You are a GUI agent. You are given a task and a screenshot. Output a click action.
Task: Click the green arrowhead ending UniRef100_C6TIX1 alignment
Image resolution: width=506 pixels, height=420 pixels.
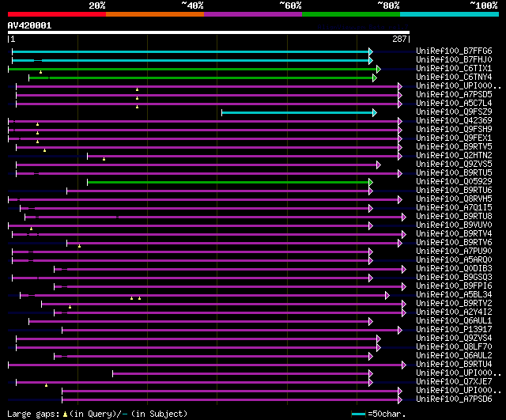point(379,69)
